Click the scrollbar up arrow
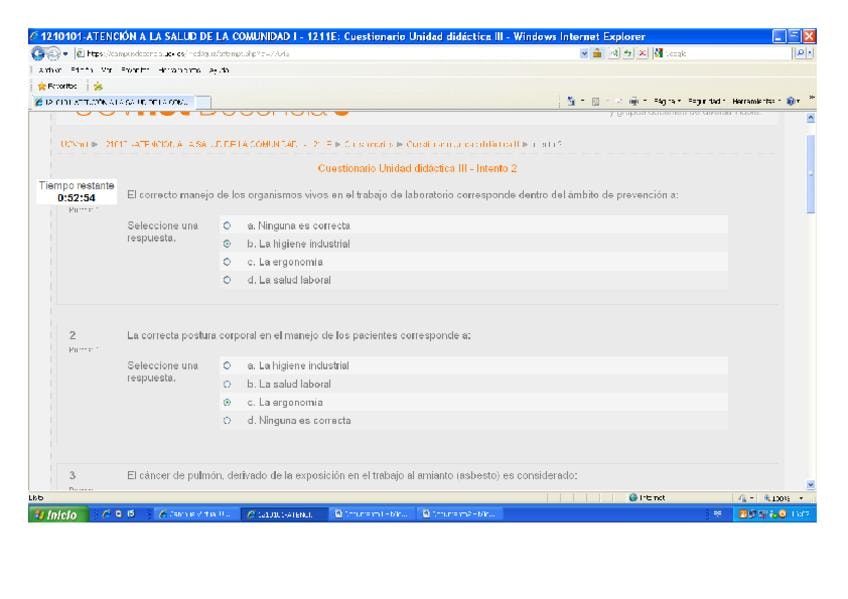This screenshot has height=599, width=848. coord(810,118)
